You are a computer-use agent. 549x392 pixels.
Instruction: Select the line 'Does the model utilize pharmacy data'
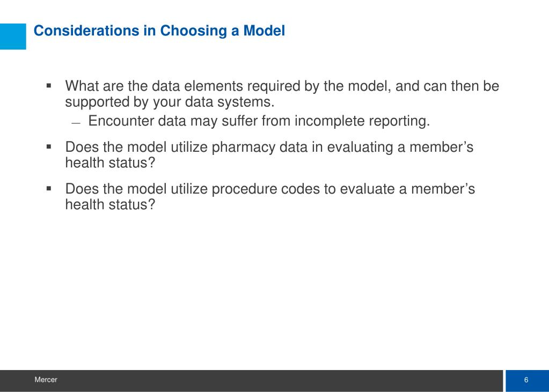pyautogui.click(x=269, y=147)
